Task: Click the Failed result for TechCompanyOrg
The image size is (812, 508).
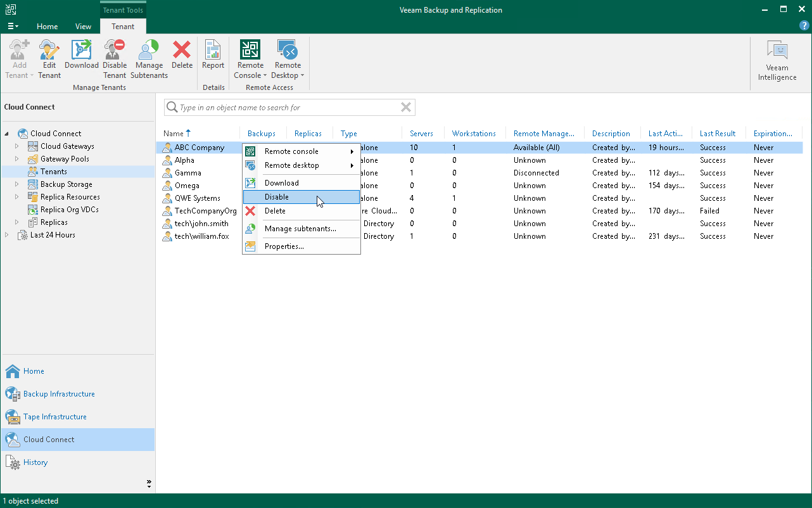Action: point(709,211)
